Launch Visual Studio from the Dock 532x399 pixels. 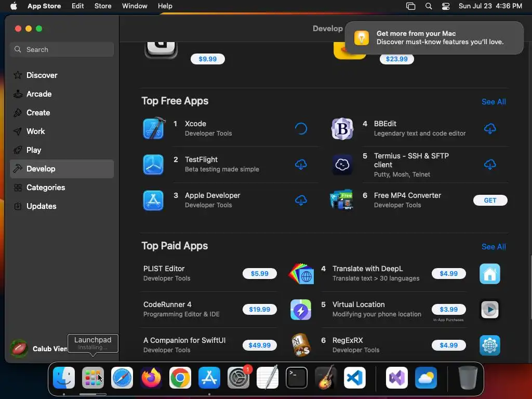[x=396, y=378]
